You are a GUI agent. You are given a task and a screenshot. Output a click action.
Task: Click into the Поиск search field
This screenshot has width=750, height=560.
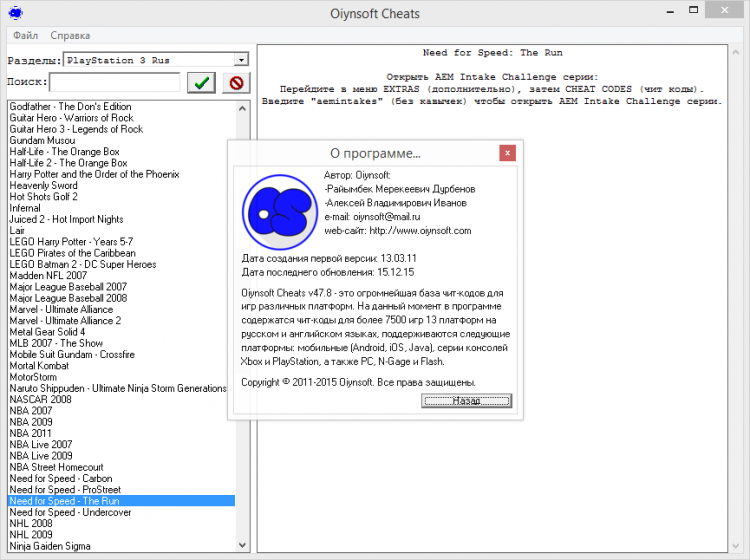[x=115, y=82]
